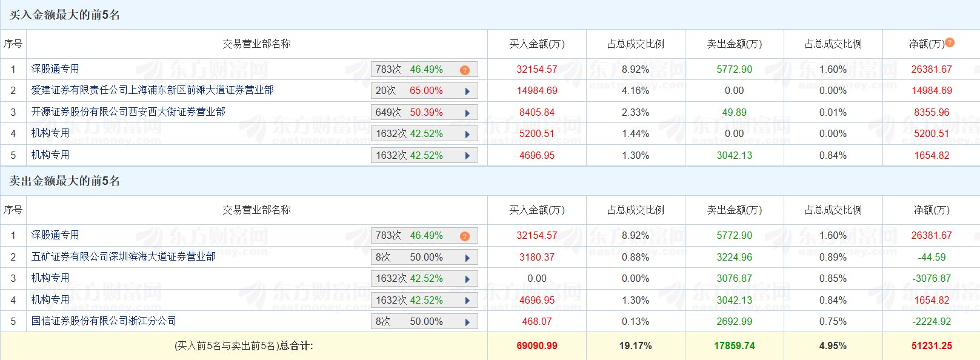Viewport: 980px width, 360px height.
Task: Expand buy table row 5 机构专用 stats box
Action: (x=467, y=156)
